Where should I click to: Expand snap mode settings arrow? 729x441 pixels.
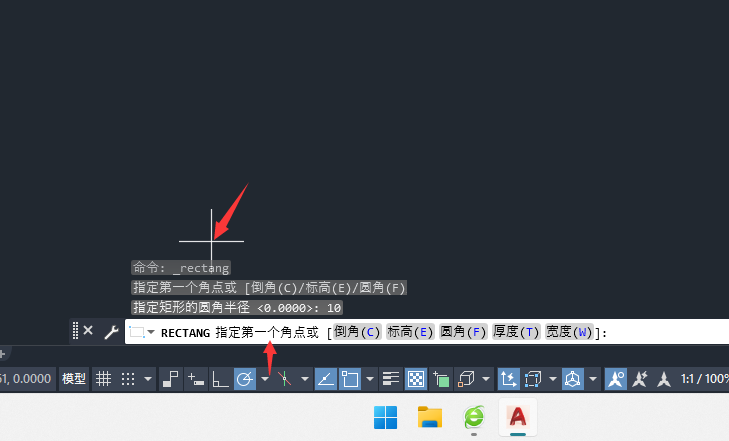[148, 379]
